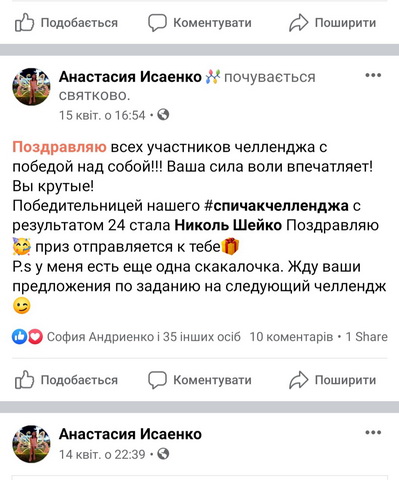The height and width of the screenshot is (480, 399).
Task: Tap the top Поширити share button
Action: (x=332, y=23)
